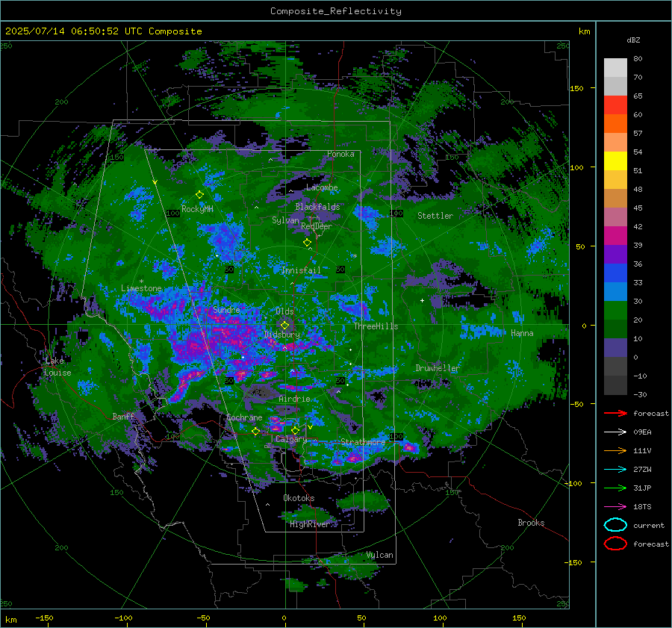Click the green 31JP arrow icon
Image resolution: width=672 pixels, height=628 pixels.
pyautogui.click(x=615, y=488)
